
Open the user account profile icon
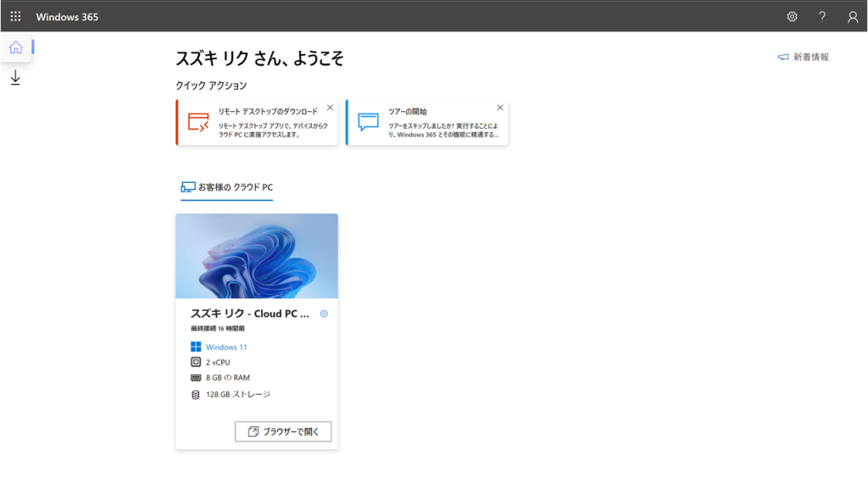click(853, 17)
